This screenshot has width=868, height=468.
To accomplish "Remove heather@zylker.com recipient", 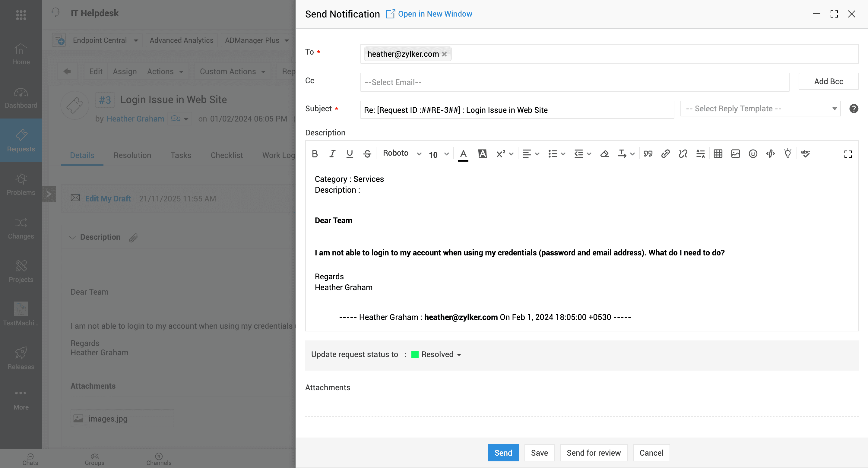I will 444,54.
